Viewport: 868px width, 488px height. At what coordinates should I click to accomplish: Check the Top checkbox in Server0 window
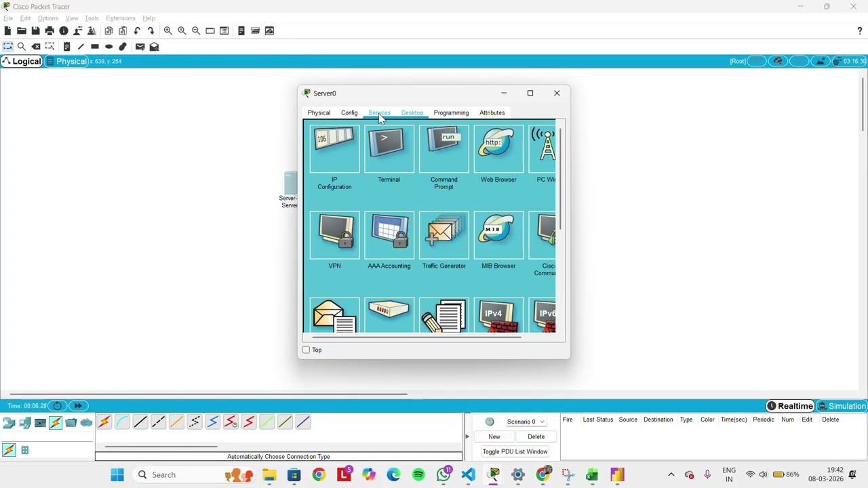point(307,350)
